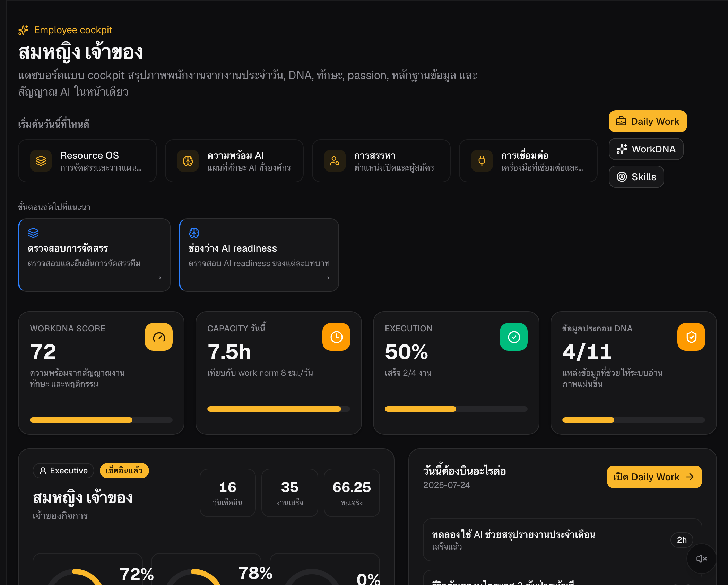The width and height of the screenshot is (728, 585).
Task: Click the sparkle icon beside Employee cockpit
Action: (x=23, y=30)
